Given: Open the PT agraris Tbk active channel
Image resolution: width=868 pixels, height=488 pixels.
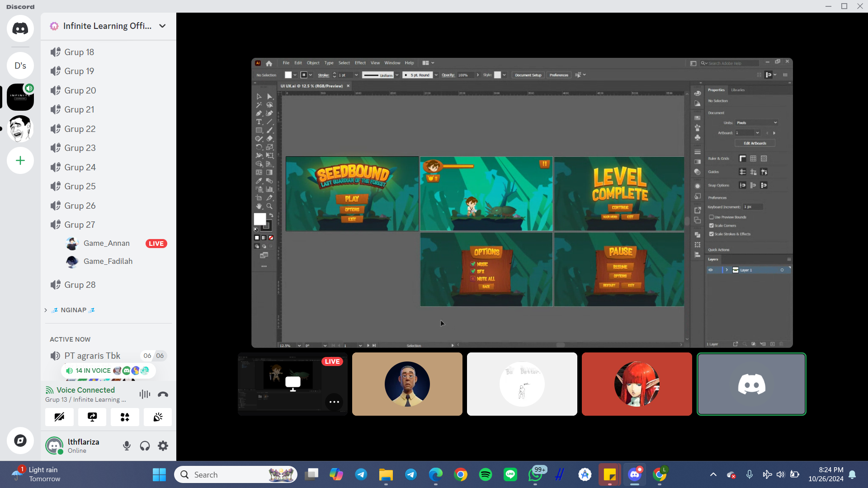Looking at the screenshot, I should [x=92, y=356].
